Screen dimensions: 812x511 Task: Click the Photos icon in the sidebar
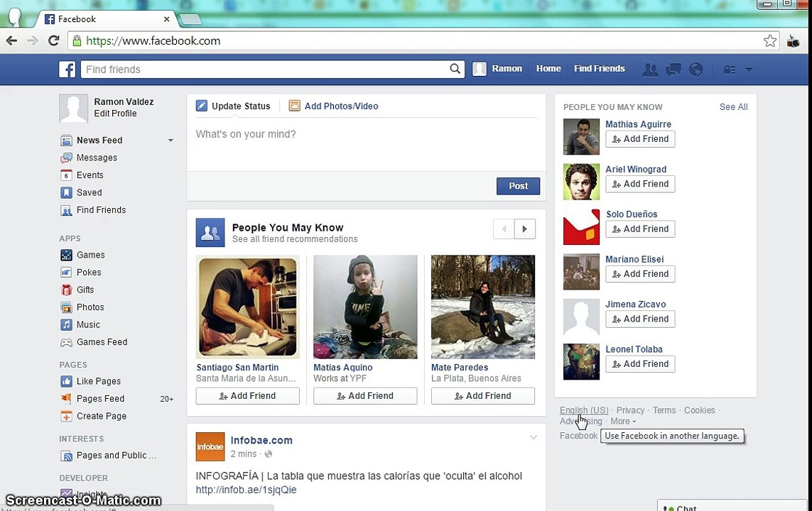[66, 307]
